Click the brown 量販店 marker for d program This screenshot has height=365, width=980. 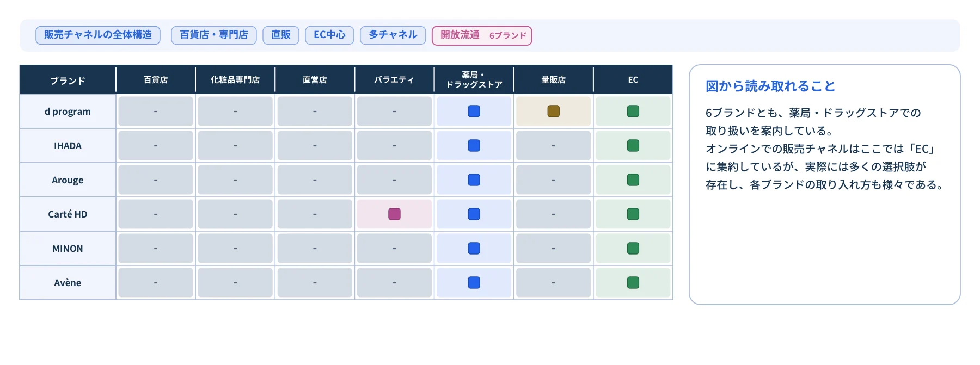point(554,112)
